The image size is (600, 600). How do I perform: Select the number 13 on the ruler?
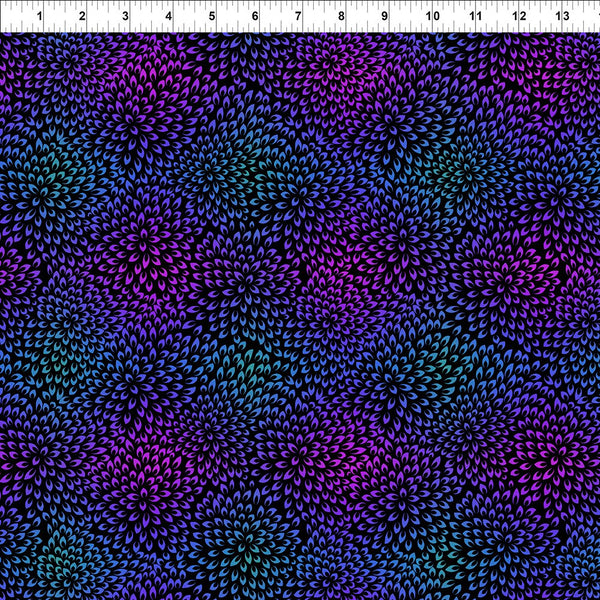(561, 17)
